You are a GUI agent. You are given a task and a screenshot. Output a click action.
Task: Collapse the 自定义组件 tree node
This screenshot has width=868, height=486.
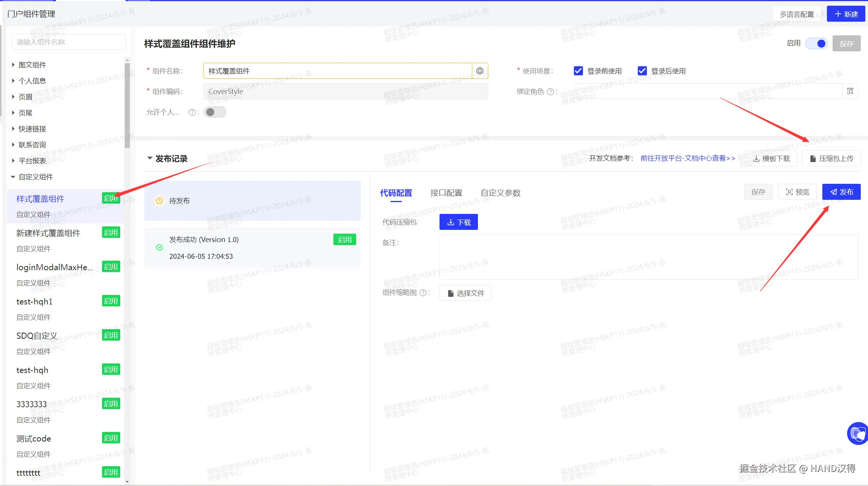[13, 177]
